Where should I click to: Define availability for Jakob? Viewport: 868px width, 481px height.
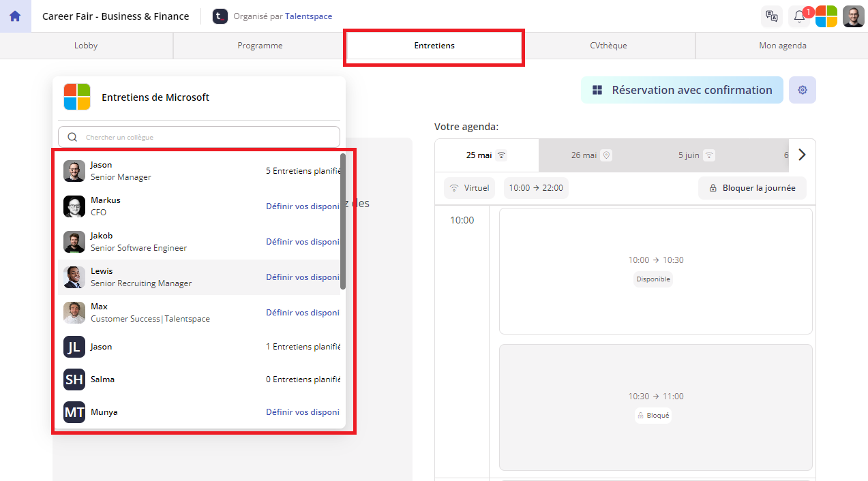coord(303,242)
